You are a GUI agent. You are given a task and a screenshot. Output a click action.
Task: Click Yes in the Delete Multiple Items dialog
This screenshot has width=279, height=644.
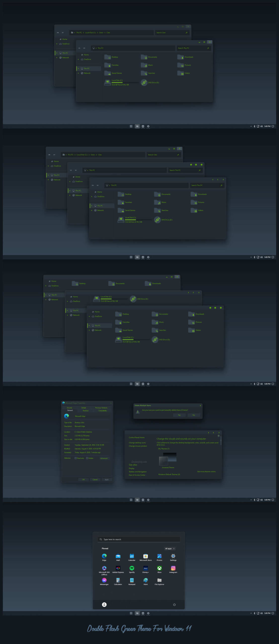click(x=179, y=415)
